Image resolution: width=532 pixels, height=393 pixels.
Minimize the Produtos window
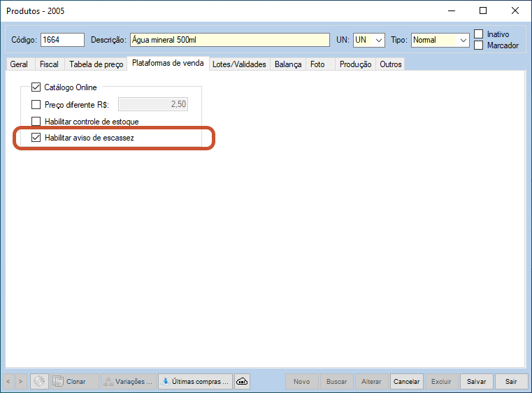click(451, 11)
